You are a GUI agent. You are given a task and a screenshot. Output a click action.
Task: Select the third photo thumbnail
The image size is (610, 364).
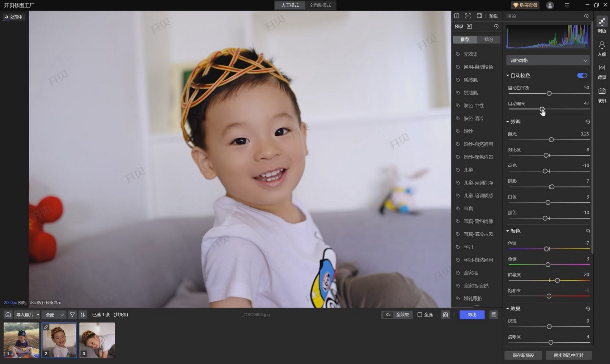97,340
